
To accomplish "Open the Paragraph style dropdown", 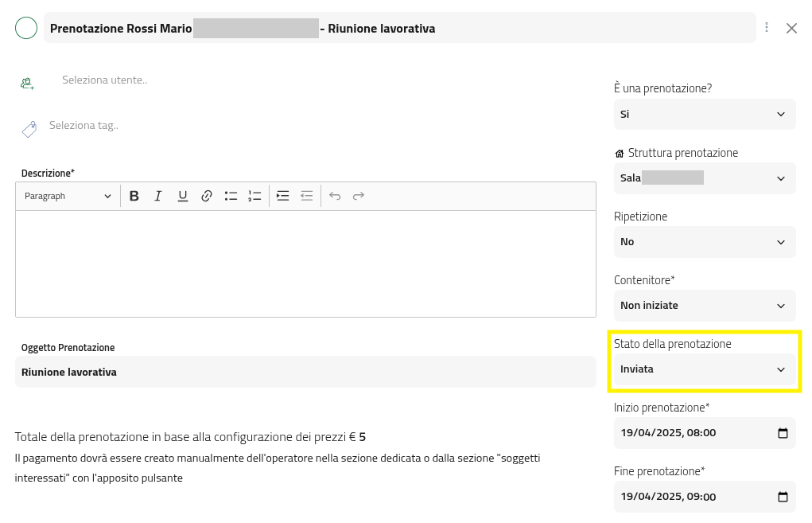I will tap(68, 196).
